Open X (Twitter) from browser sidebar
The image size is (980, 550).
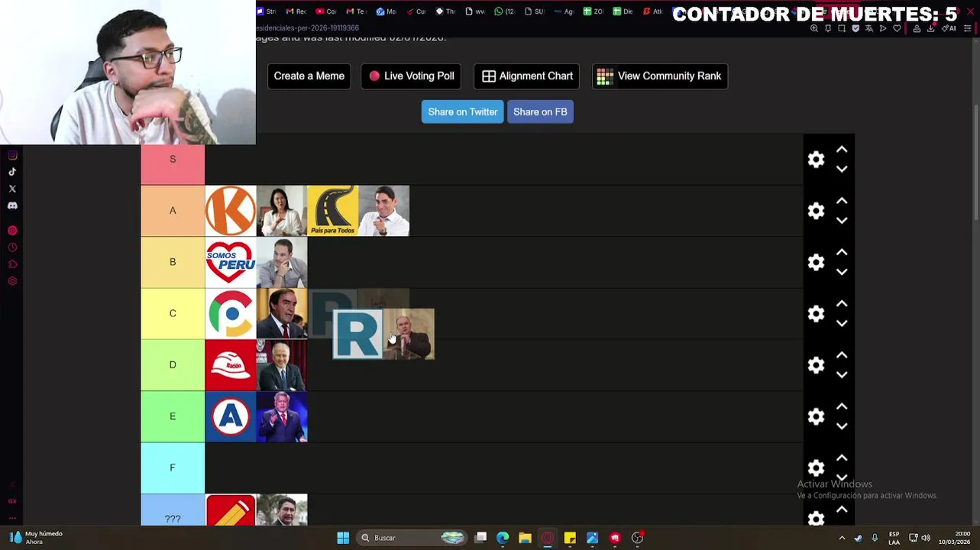(x=12, y=189)
